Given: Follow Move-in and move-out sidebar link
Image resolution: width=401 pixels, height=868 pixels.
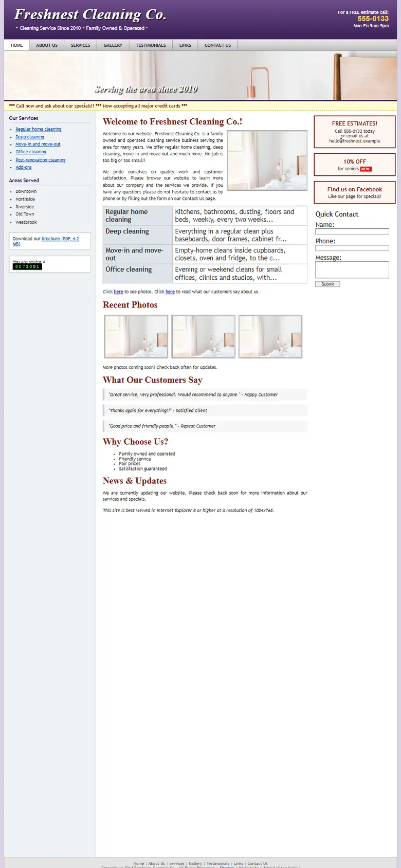Looking at the screenshot, I should click(x=38, y=144).
